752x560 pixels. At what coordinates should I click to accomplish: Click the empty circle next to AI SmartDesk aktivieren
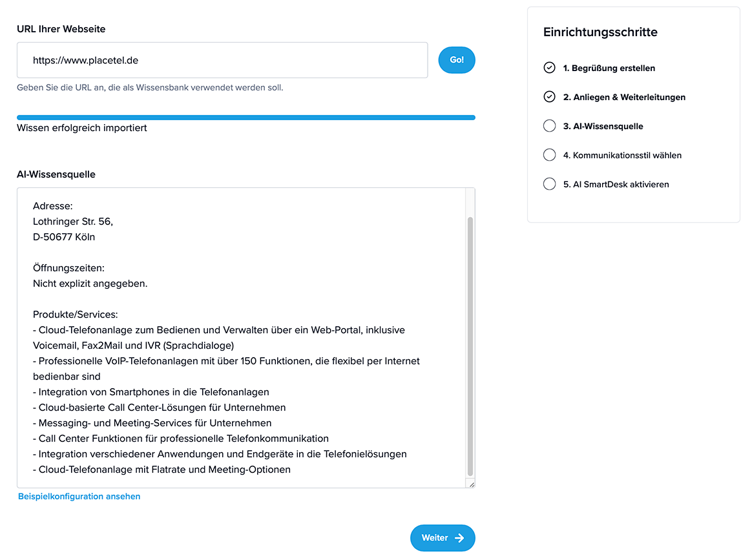coord(549,183)
